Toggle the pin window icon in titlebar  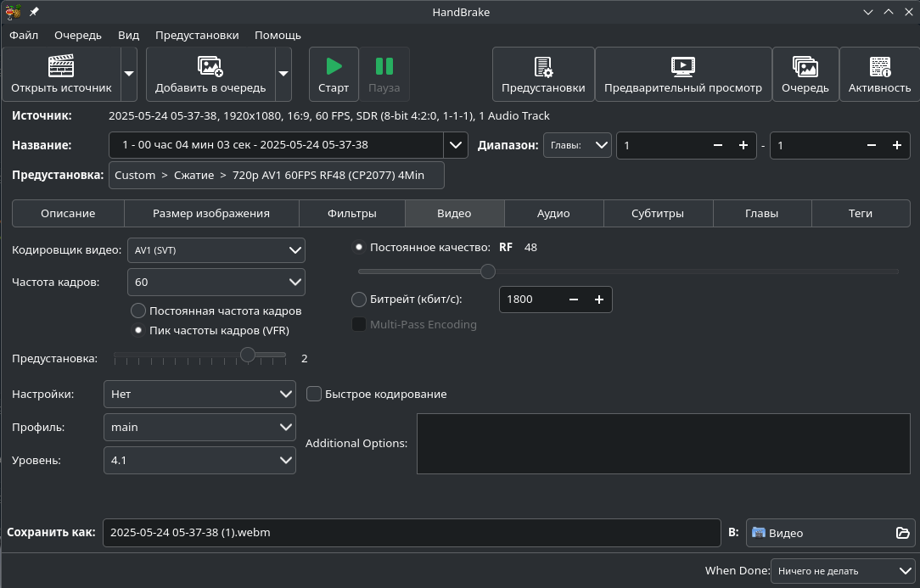click(x=34, y=12)
